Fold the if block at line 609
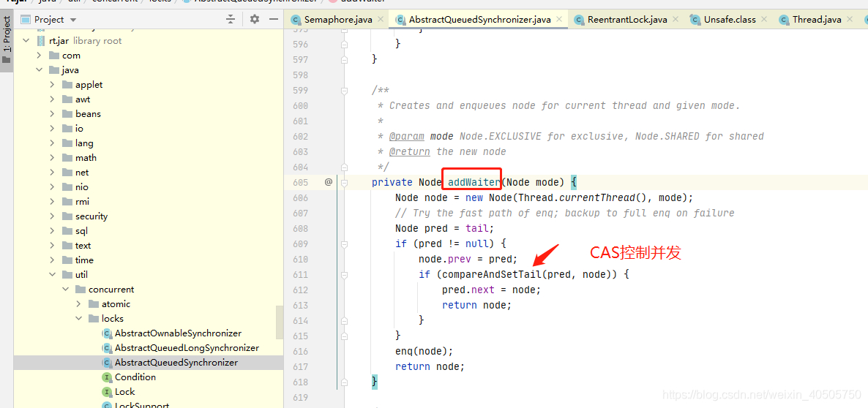The image size is (868, 408). [x=344, y=243]
